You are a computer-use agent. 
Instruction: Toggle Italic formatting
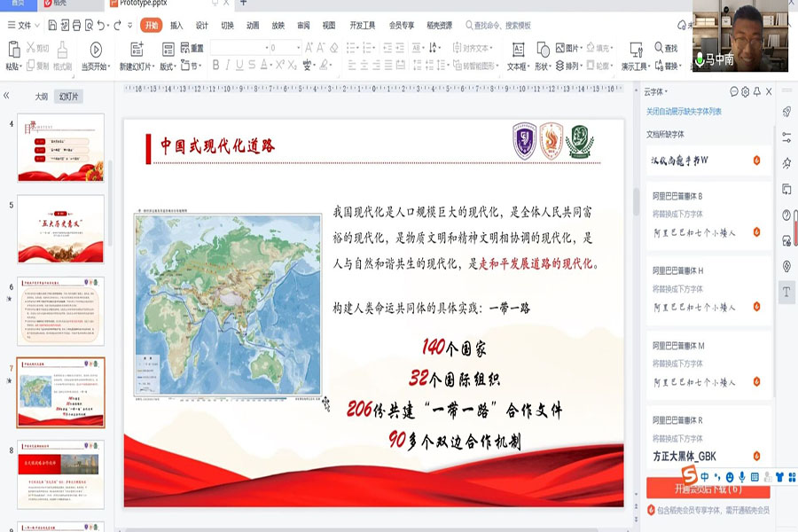click(x=228, y=65)
